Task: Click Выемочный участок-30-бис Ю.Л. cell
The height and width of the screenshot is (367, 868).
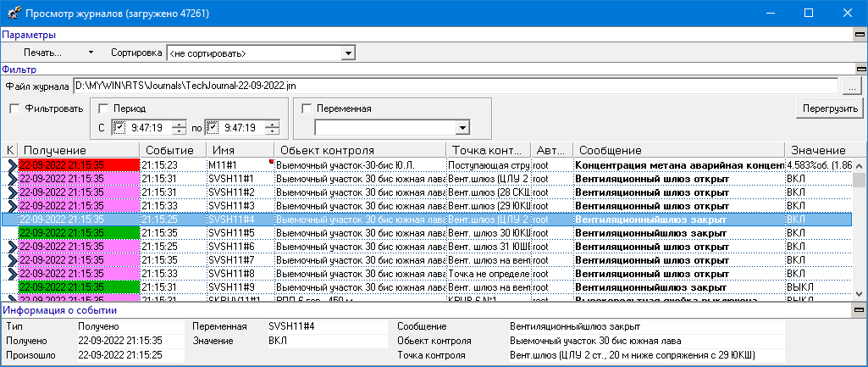Action: click(361, 164)
